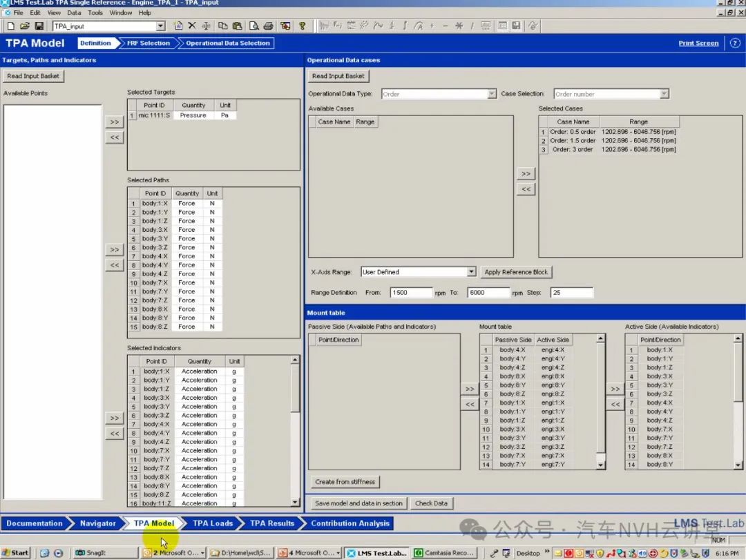Open the Operational Data Type combo box
Viewport: 746px width, 560px height.
click(x=492, y=94)
